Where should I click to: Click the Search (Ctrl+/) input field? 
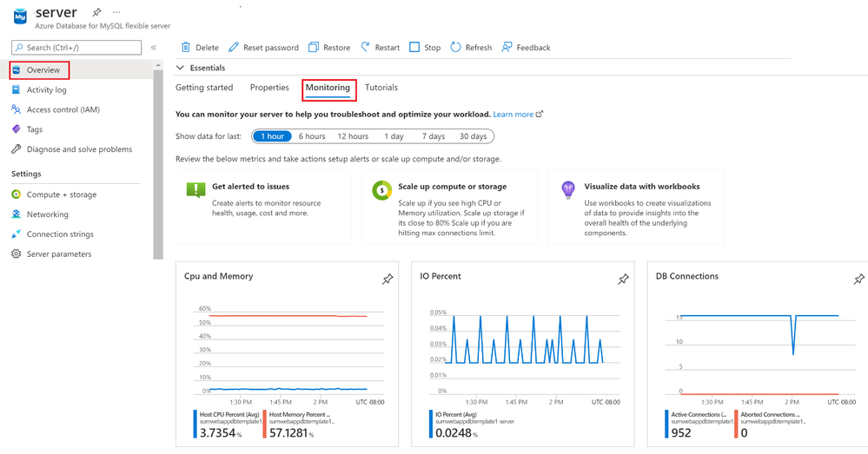[x=76, y=48]
